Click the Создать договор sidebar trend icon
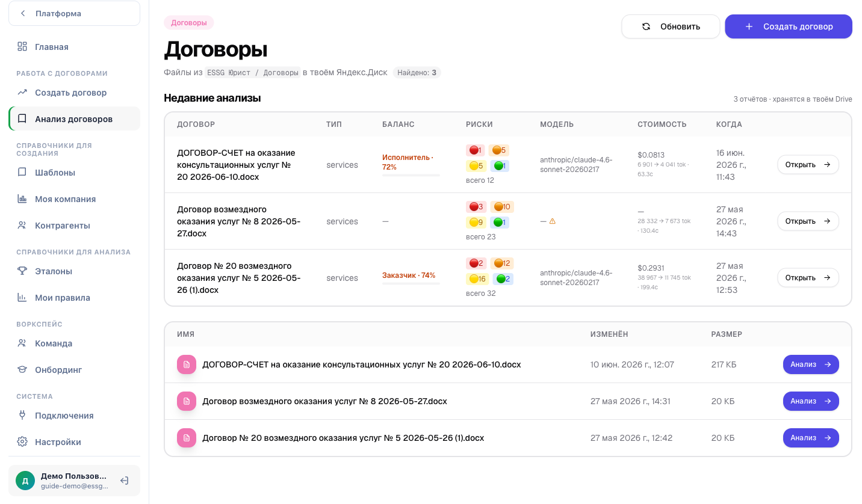Screen dimensions: 862x504 [22, 93]
